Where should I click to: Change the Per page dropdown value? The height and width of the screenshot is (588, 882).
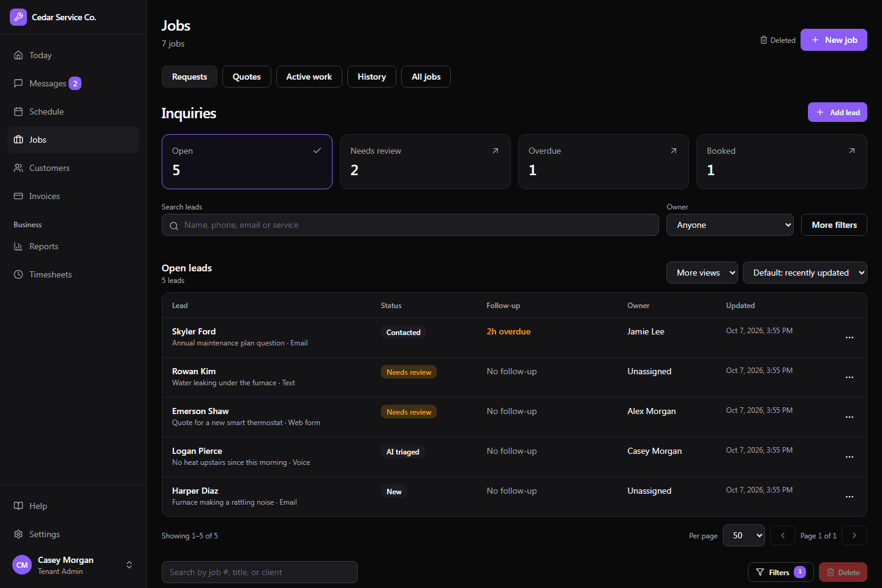744,535
